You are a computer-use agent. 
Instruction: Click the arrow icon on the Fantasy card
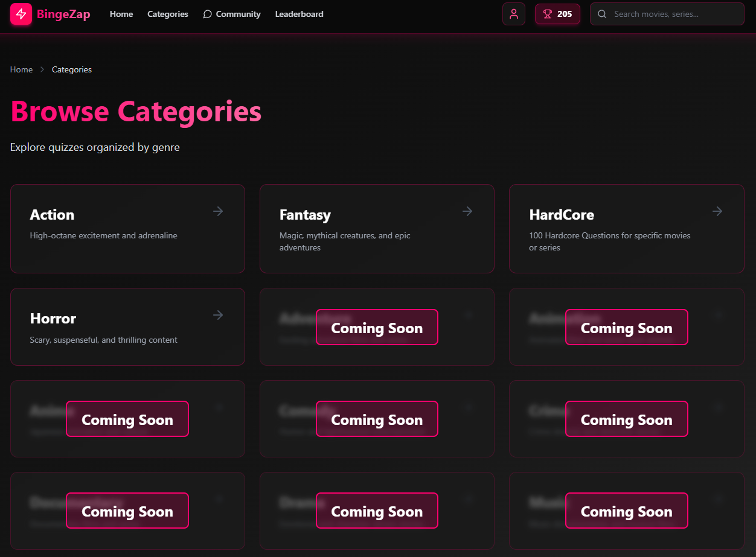click(x=467, y=211)
